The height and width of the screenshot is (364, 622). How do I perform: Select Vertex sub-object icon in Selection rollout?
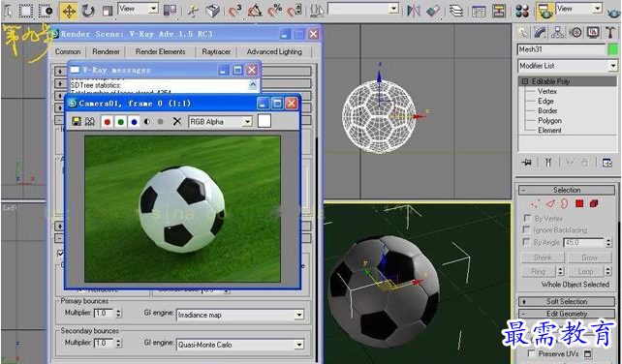(x=535, y=204)
